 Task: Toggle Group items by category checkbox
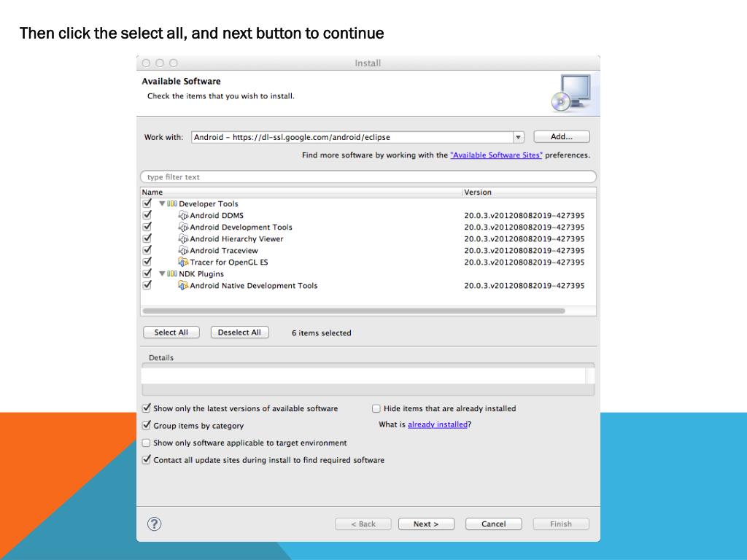pos(146,425)
